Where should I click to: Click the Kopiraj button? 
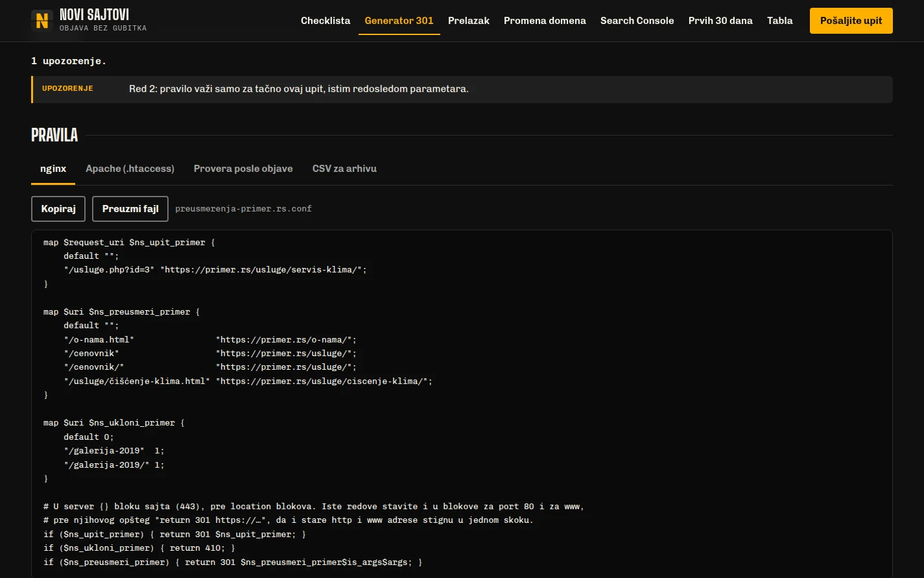pyautogui.click(x=58, y=209)
